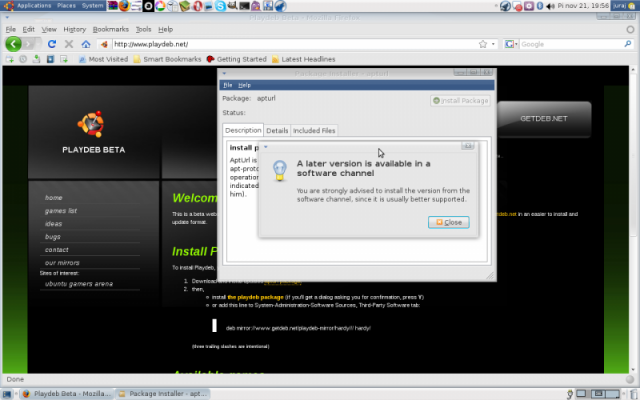Viewport: 640px width, 400px height.
Task: Open the URL bar history dropdown arrow
Action: pyautogui.click(x=493, y=44)
